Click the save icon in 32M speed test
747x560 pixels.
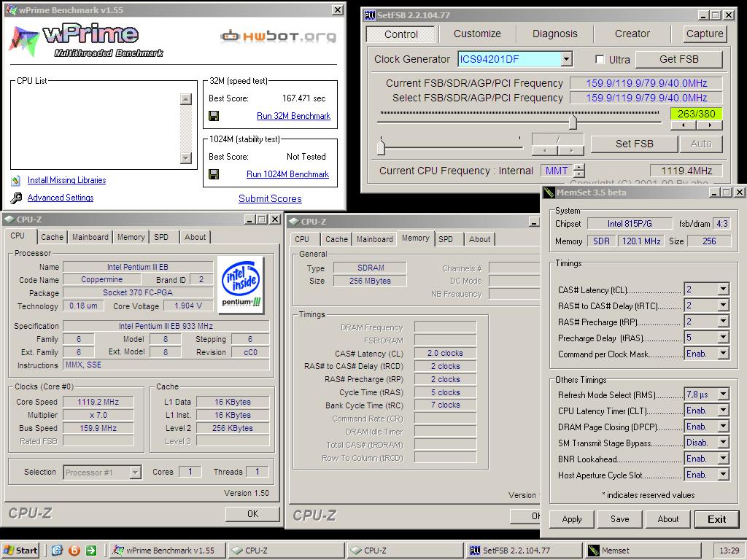pos(214,116)
